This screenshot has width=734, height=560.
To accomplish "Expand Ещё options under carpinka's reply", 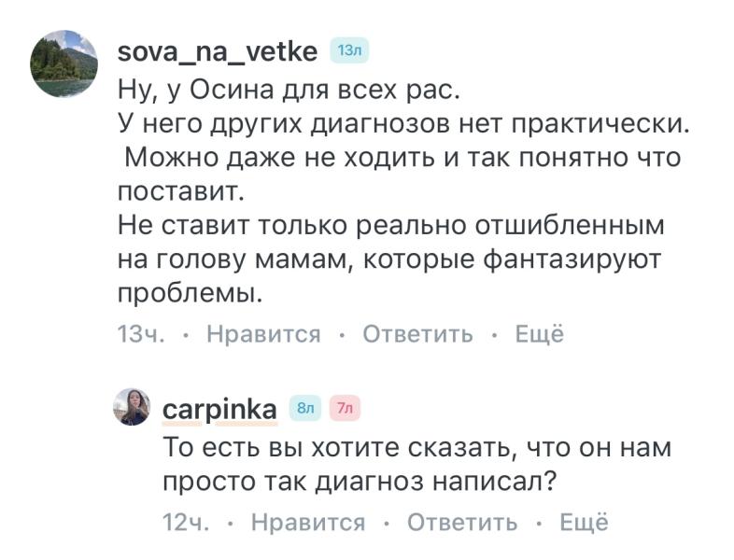I will (x=584, y=522).
